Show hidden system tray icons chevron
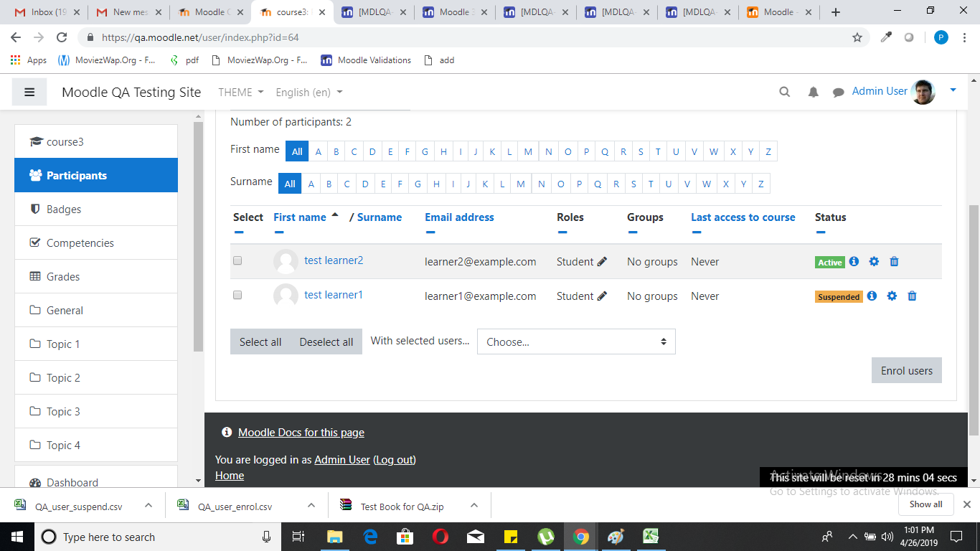The image size is (980, 551). point(853,537)
